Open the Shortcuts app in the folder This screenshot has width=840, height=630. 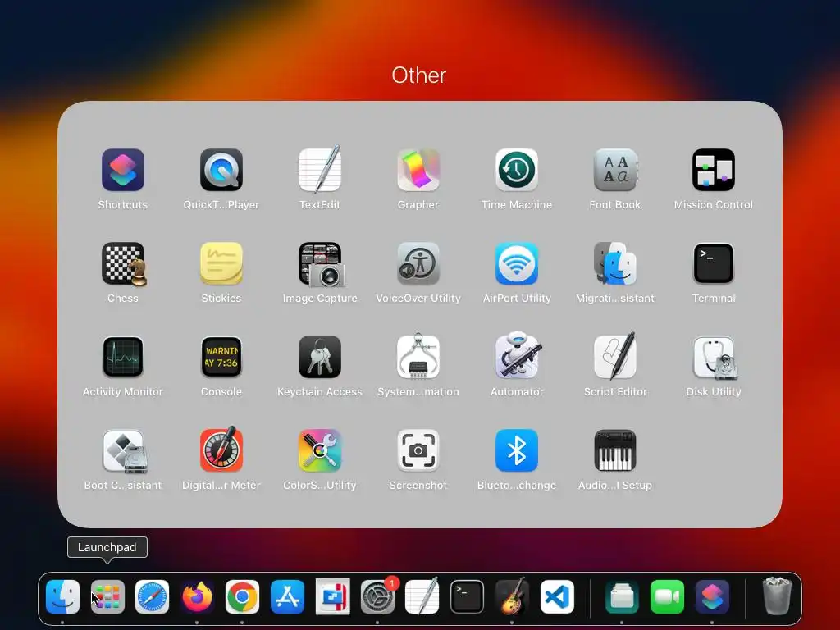pyautogui.click(x=123, y=170)
